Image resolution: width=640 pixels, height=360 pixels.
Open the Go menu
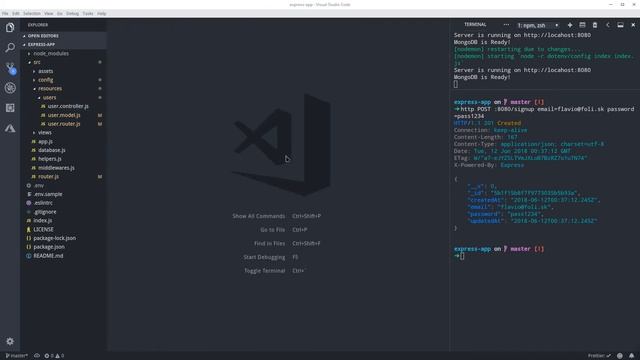60,13
